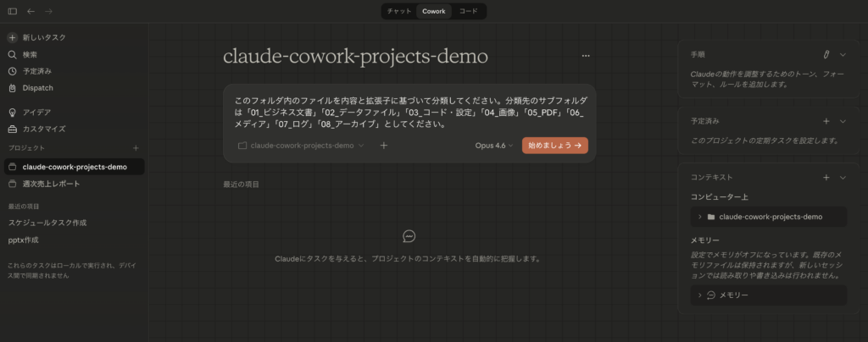Click the project title claude-cowork-projects-demo

point(355,57)
